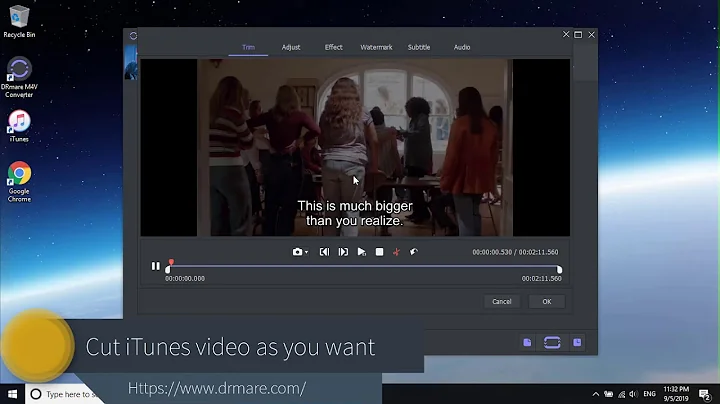Open the Subtitle tab

point(419,47)
